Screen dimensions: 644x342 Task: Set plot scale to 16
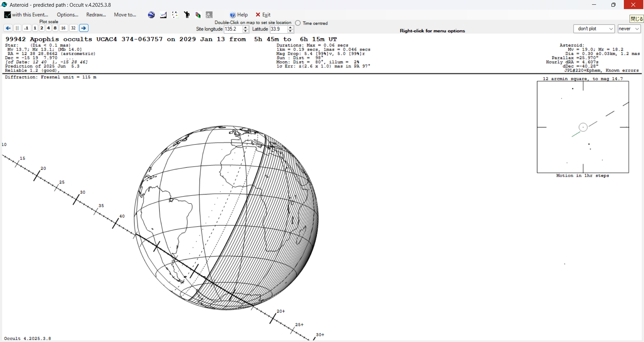pos(63,28)
